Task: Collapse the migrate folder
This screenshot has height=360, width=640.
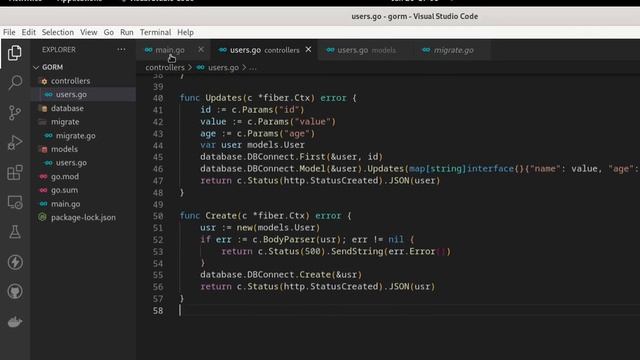Action: (x=83, y=122)
